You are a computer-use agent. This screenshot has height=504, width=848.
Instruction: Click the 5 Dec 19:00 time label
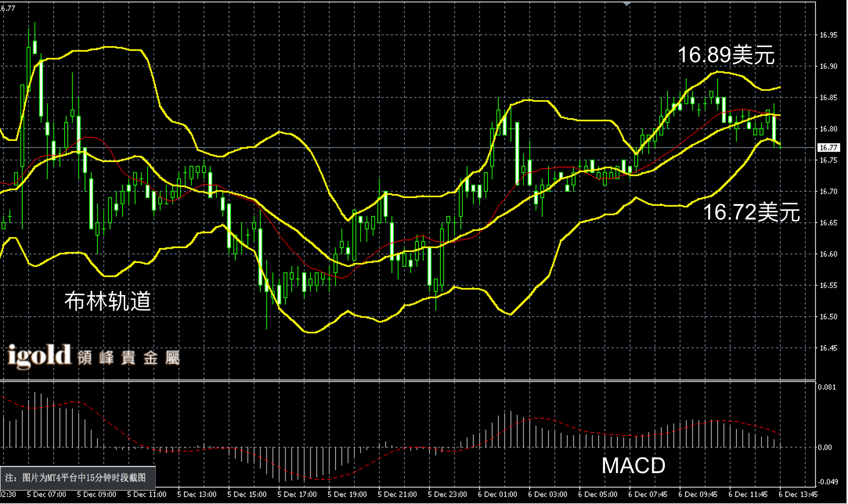347,495
